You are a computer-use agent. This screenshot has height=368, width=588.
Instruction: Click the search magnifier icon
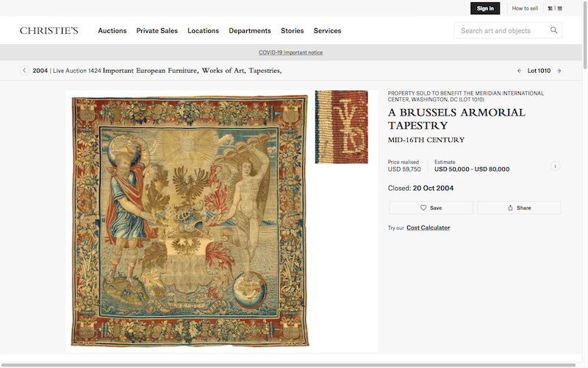(553, 30)
